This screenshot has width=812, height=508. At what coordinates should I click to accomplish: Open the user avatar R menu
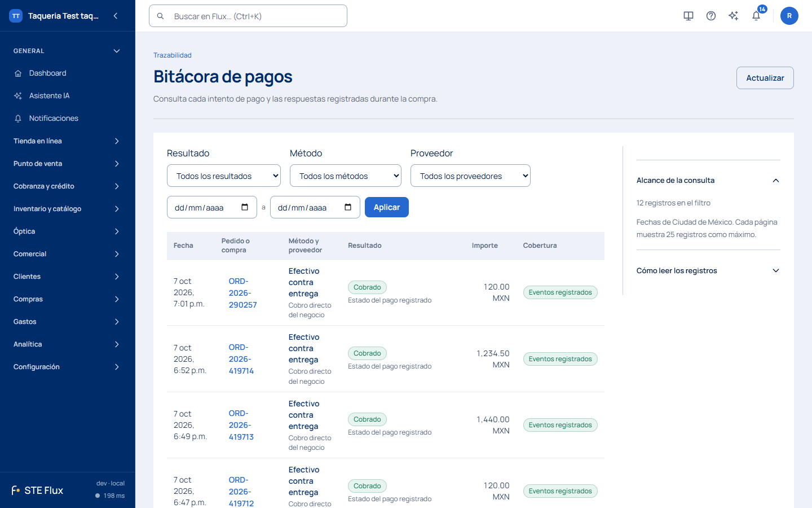click(789, 16)
